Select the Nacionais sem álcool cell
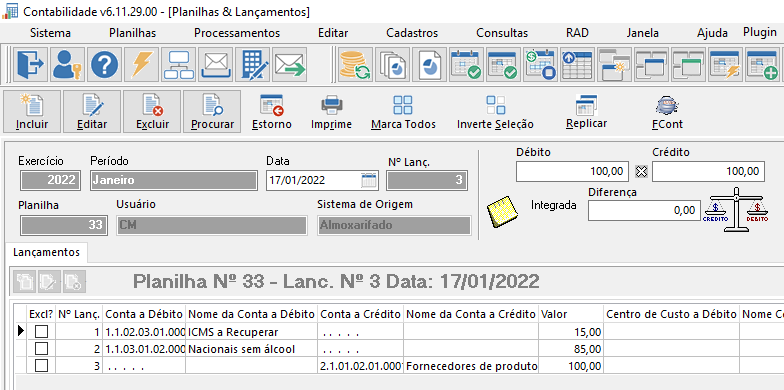 pyautogui.click(x=252, y=349)
